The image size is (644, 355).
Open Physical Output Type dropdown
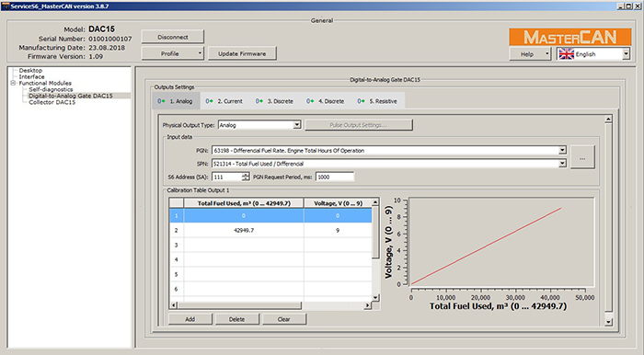[x=297, y=125]
